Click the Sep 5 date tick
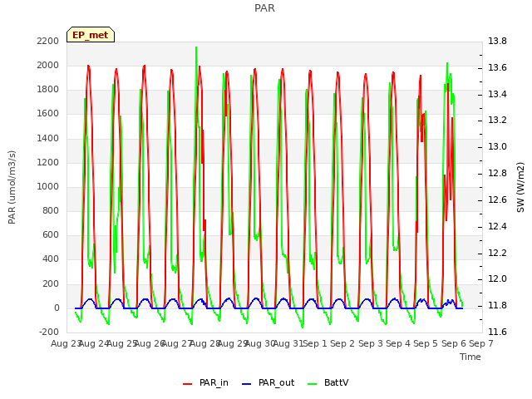 426,343
